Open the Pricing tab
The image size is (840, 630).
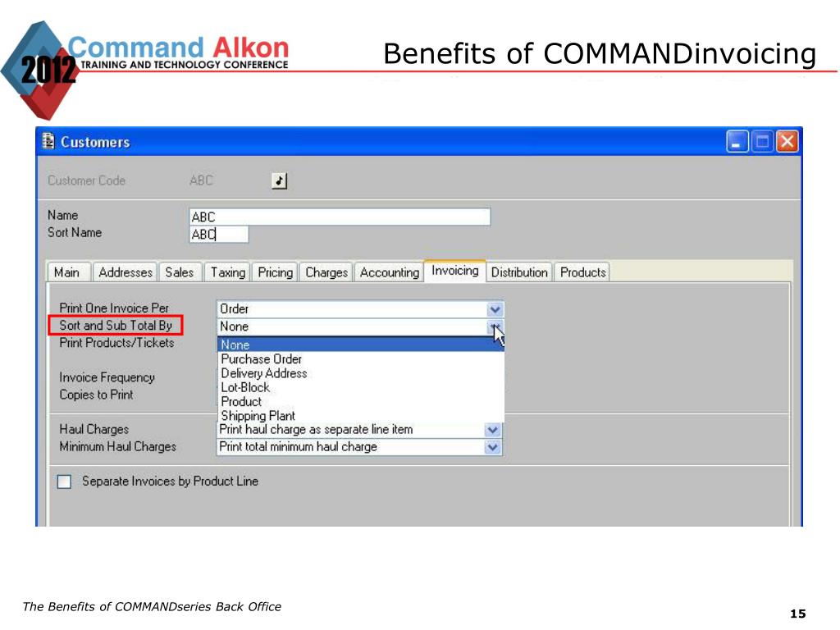276,272
